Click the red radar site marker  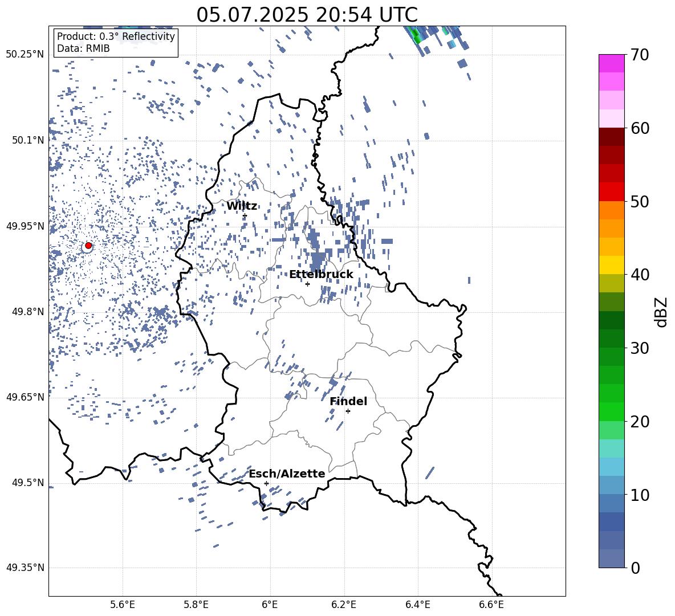88,246
